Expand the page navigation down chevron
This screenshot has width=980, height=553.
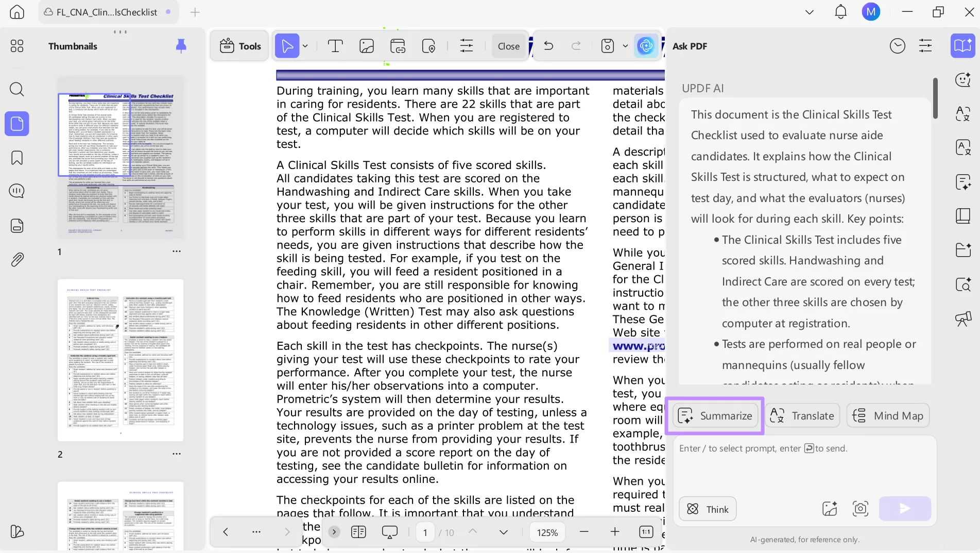click(x=503, y=532)
